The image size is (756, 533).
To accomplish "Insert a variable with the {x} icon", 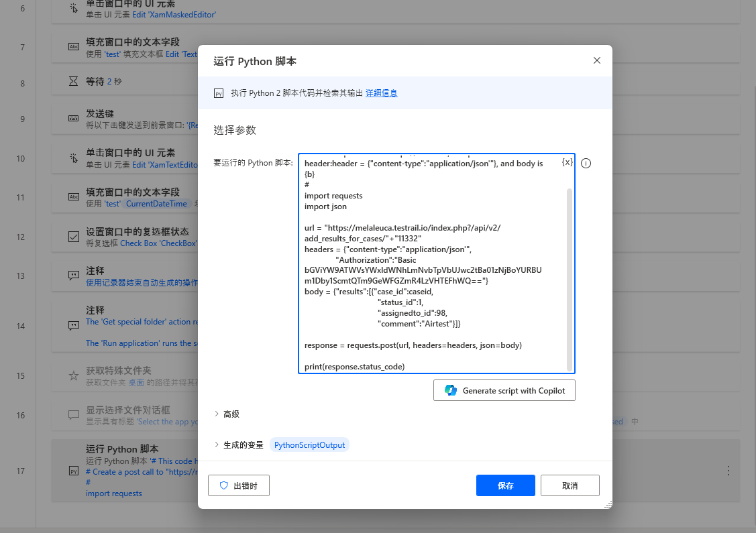I will point(567,162).
